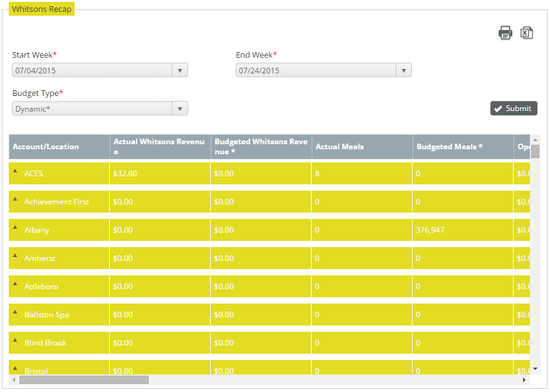Open the Budget Type dropdown
This screenshot has height=392, width=550.
(180, 109)
